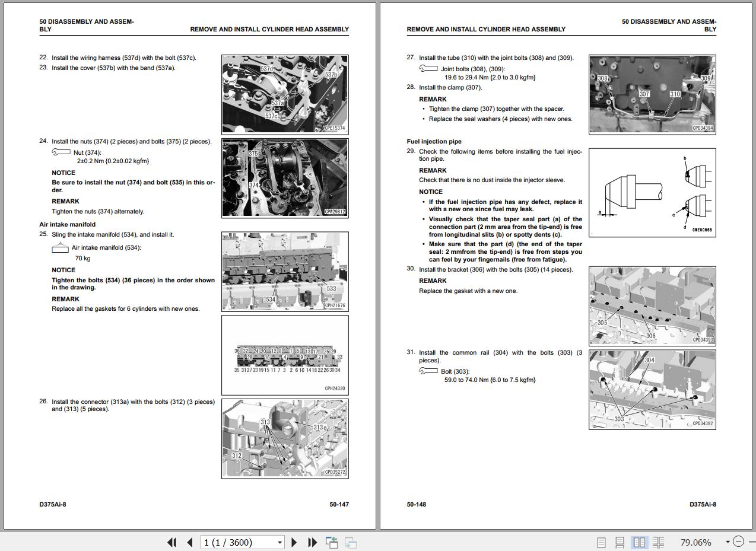Click the 'Fuel injection pipe' subheading
Image resolution: width=756 pixels, height=551 pixels.
coord(434,142)
